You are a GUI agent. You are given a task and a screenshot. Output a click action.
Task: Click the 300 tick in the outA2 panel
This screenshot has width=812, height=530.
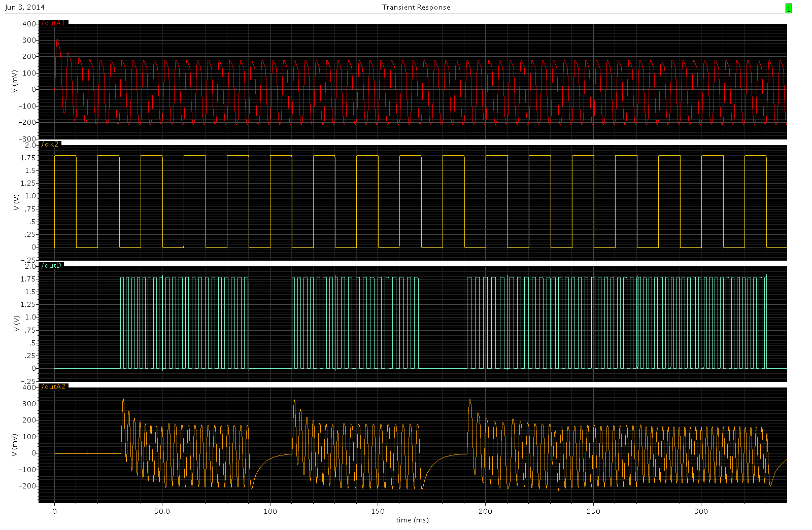[x=30, y=404]
